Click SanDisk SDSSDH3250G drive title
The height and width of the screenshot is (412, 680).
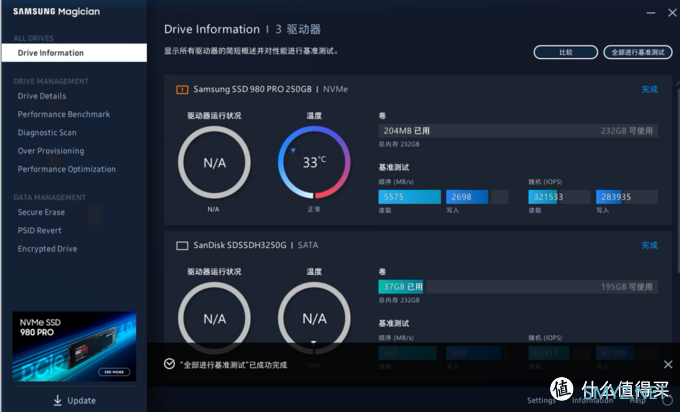click(x=240, y=245)
